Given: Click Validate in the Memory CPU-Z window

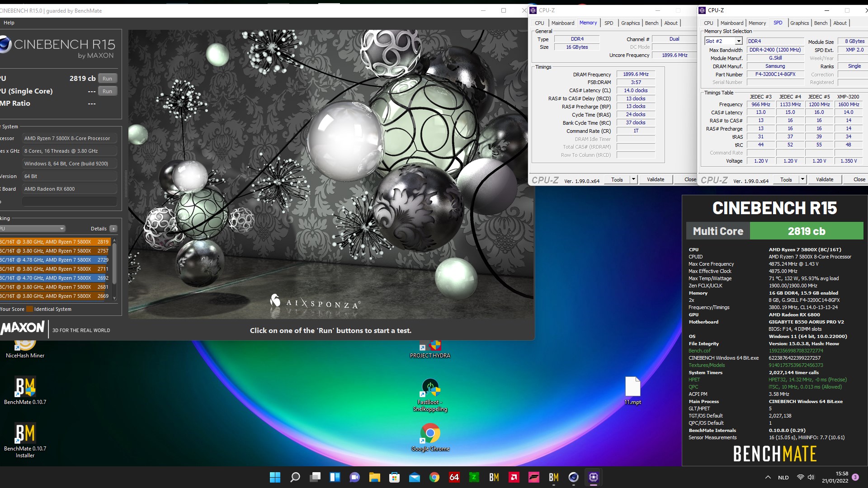Looking at the screenshot, I should (656, 179).
